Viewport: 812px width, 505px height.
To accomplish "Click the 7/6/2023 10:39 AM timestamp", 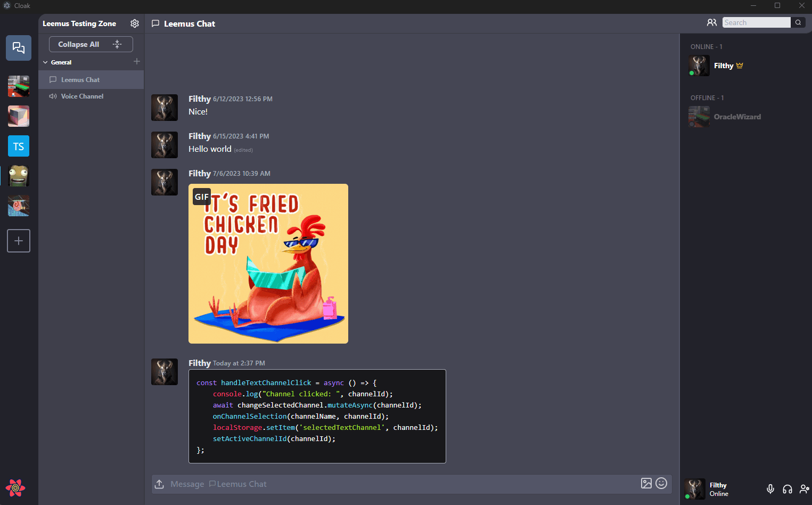I will (242, 174).
